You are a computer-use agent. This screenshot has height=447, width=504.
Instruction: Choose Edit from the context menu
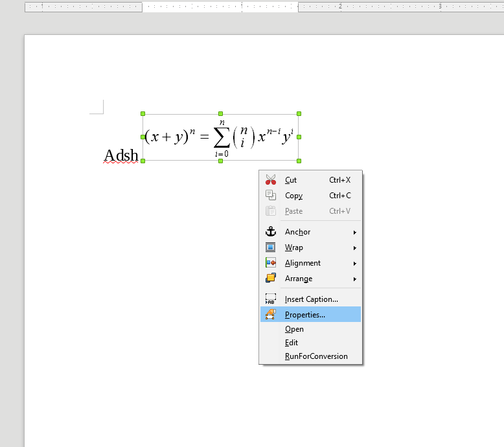click(310, 343)
